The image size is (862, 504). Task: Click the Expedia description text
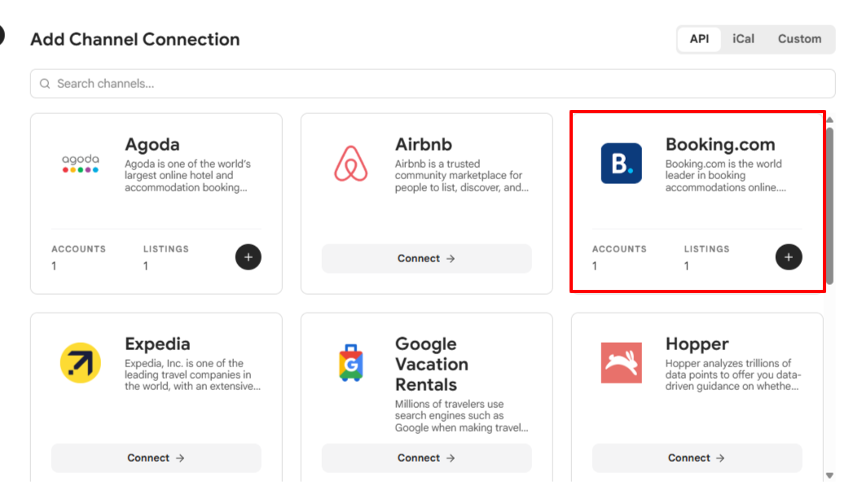coord(192,375)
